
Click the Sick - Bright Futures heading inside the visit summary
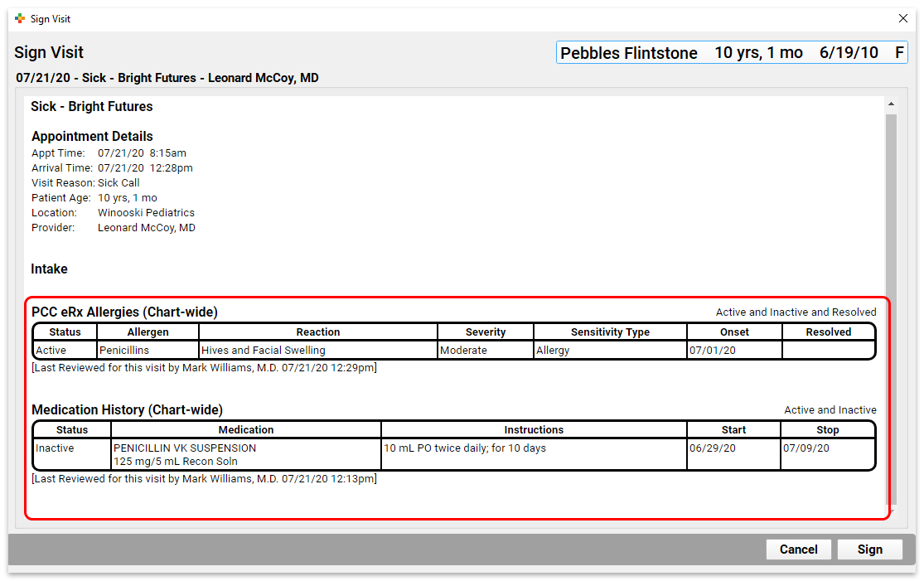point(92,107)
